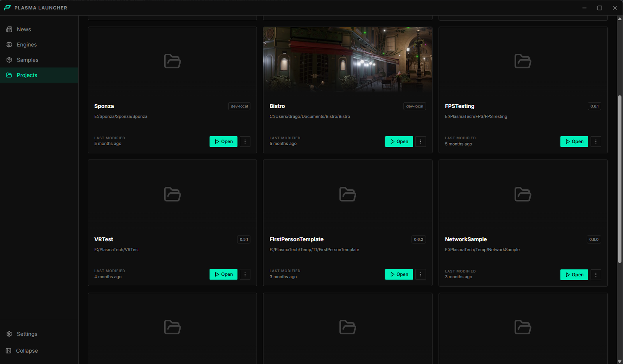Open the FirstPersonTemplate project
This screenshot has width=623, height=364.
click(399, 274)
